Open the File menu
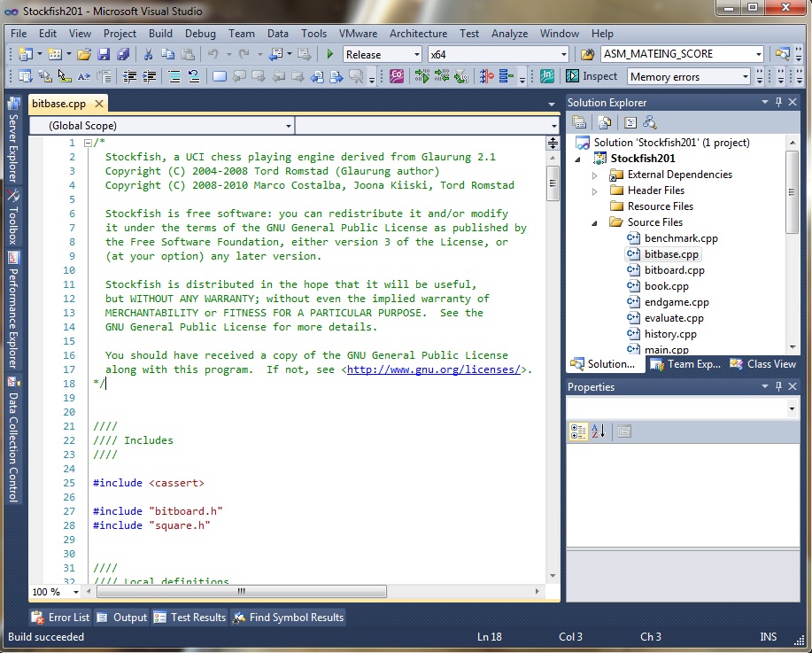Screen dimensions: 812x653 pyautogui.click(x=19, y=33)
